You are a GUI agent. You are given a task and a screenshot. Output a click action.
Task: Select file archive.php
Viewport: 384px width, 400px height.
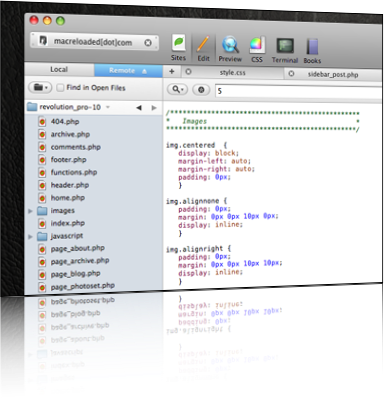tap(70, 134)
